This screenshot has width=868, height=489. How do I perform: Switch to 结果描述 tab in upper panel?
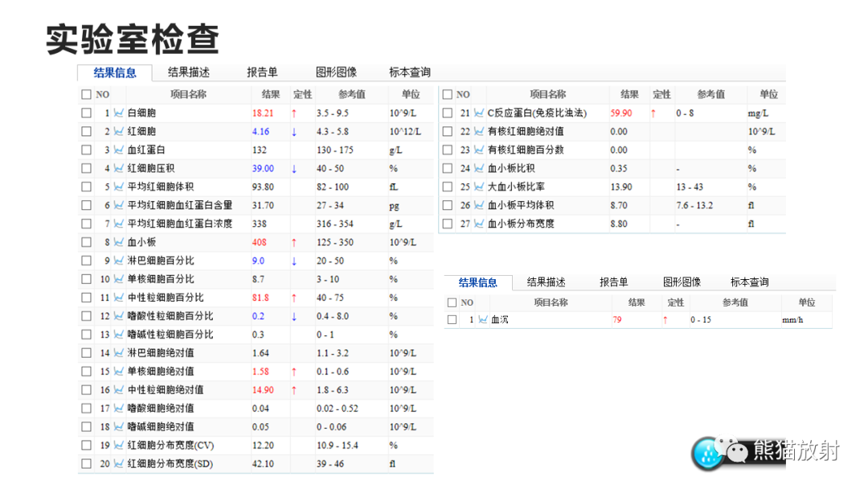coord(188,72)
